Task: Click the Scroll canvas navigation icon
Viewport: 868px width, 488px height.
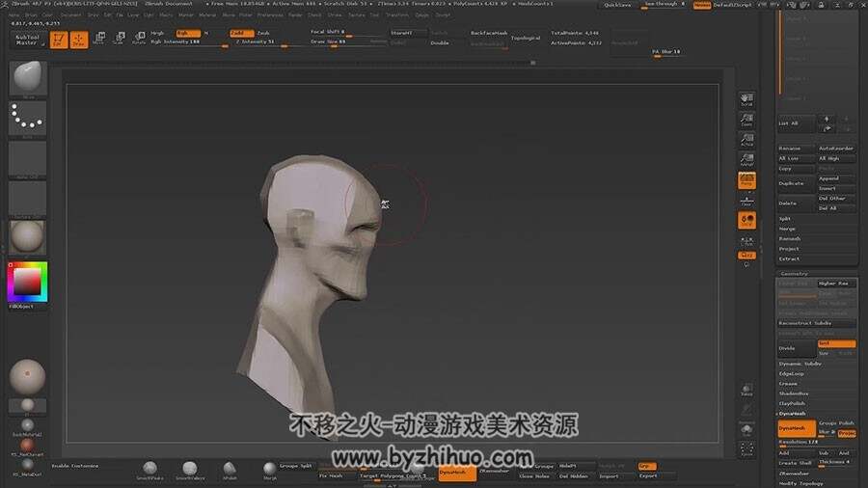Action: point(746,99)
